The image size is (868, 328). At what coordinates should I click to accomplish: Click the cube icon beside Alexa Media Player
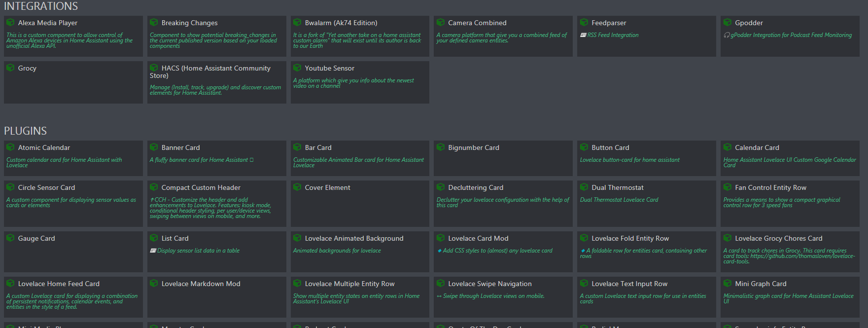tap(10, 22)
